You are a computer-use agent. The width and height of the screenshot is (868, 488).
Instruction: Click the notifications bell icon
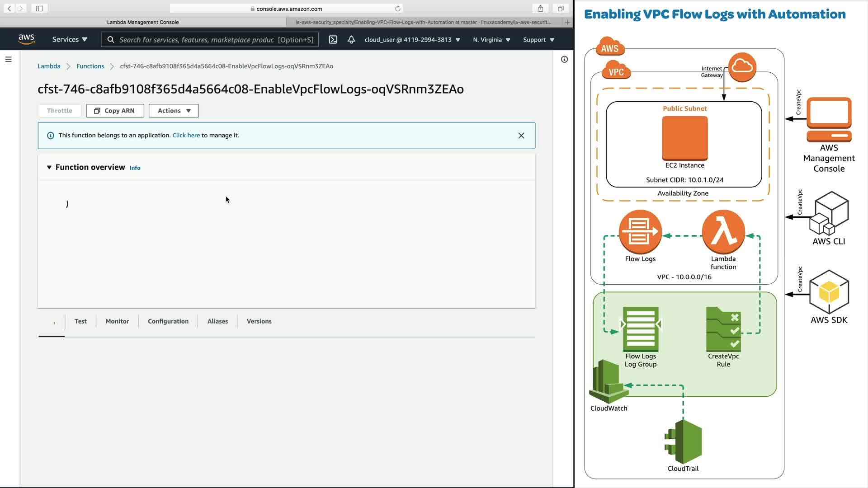pos(351,40)
